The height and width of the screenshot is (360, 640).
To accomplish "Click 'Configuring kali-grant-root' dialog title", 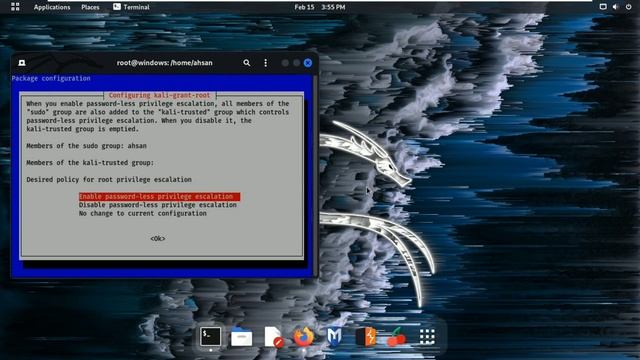I will 159,95.
